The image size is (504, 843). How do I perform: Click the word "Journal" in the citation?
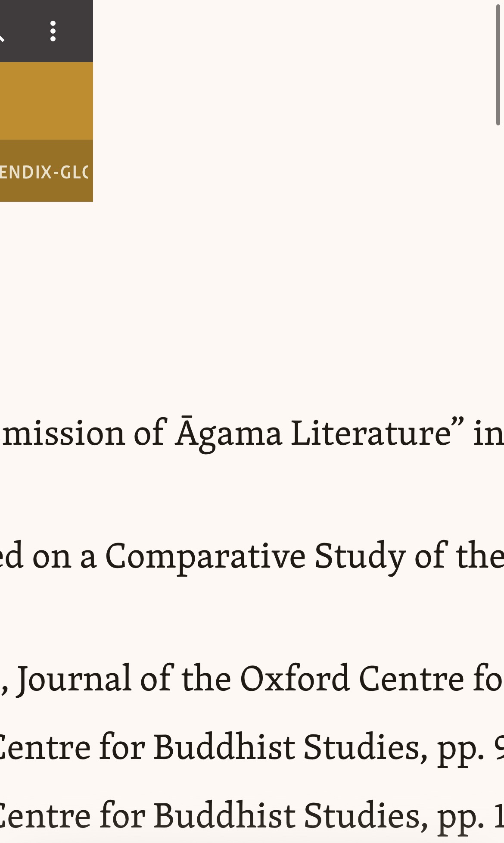[74, 679]
